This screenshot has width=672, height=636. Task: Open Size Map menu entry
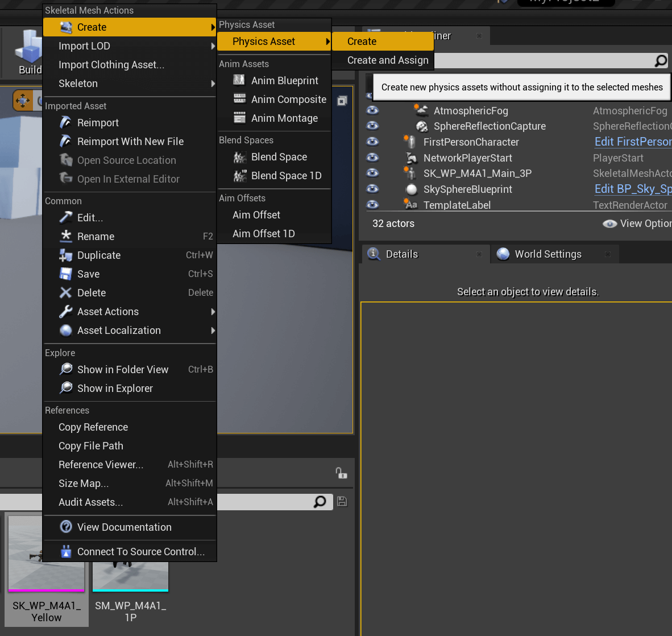[x=130, y=484]
